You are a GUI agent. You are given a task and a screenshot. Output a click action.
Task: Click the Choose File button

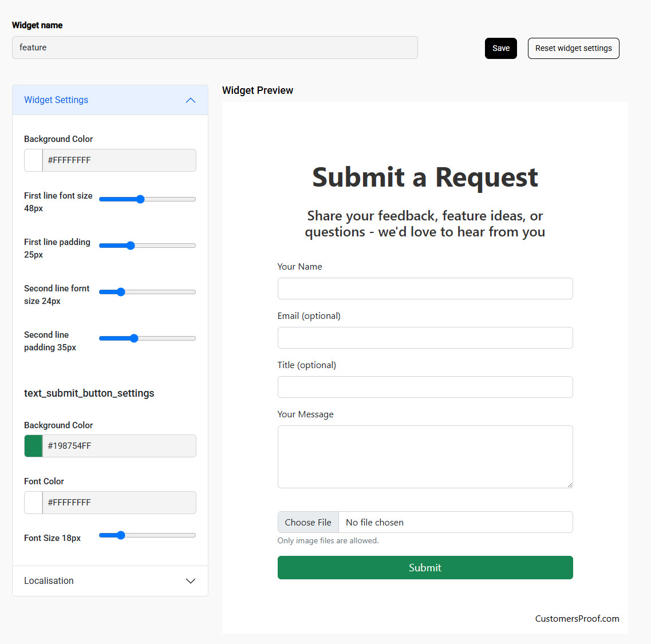(308, 522)
